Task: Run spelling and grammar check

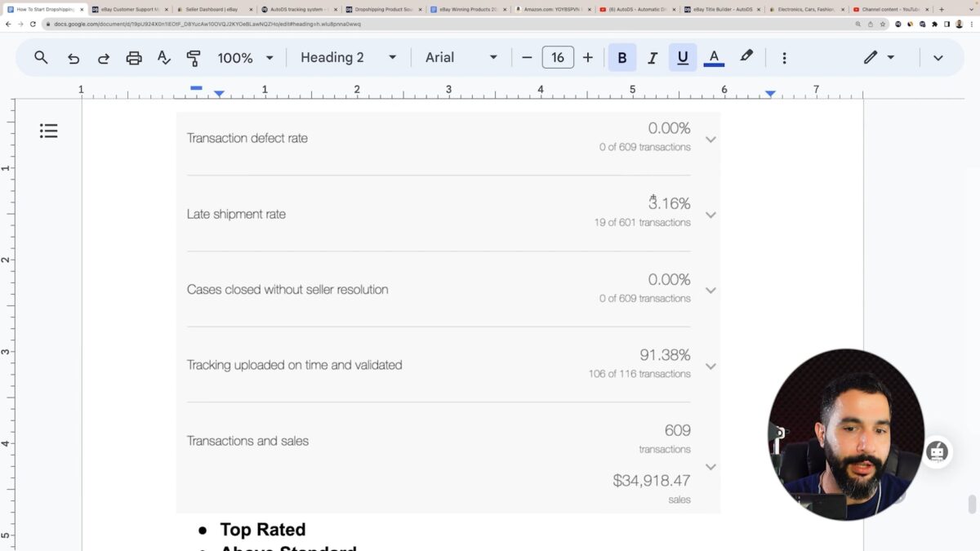Action: point(164,58)
